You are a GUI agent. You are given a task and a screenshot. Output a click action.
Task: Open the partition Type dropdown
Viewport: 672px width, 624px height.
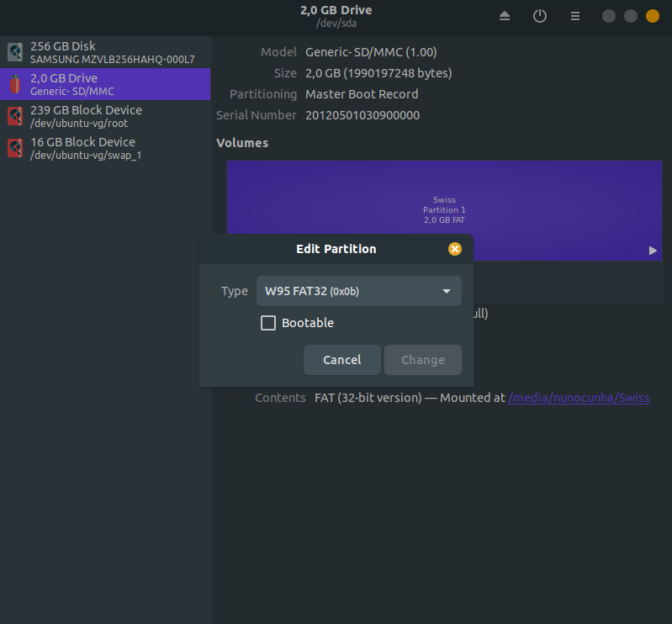359,291
